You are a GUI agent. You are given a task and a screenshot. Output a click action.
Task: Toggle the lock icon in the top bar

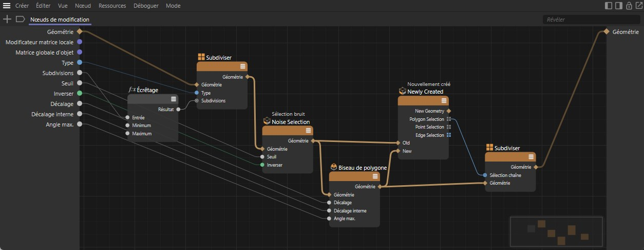click(629, 6)
